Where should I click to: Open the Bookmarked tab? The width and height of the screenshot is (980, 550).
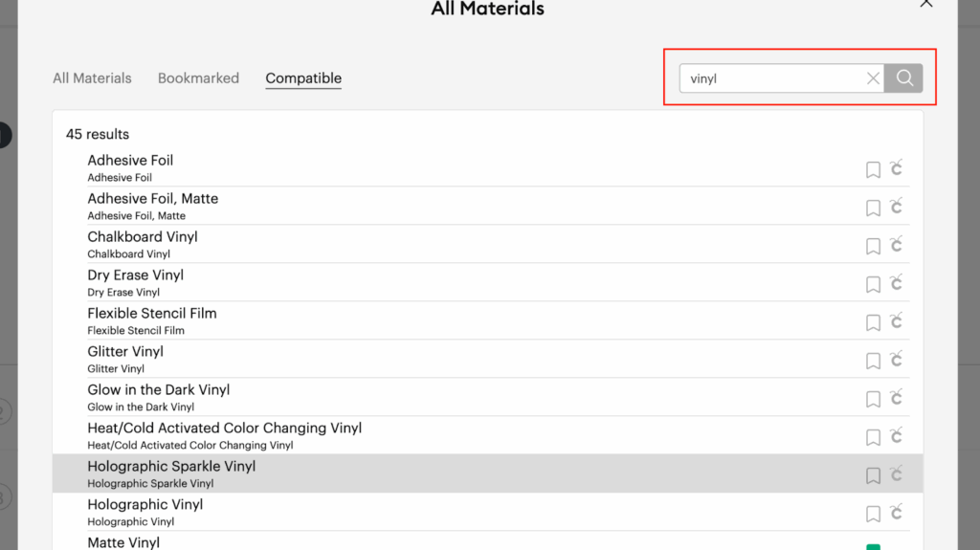point(198,78)
